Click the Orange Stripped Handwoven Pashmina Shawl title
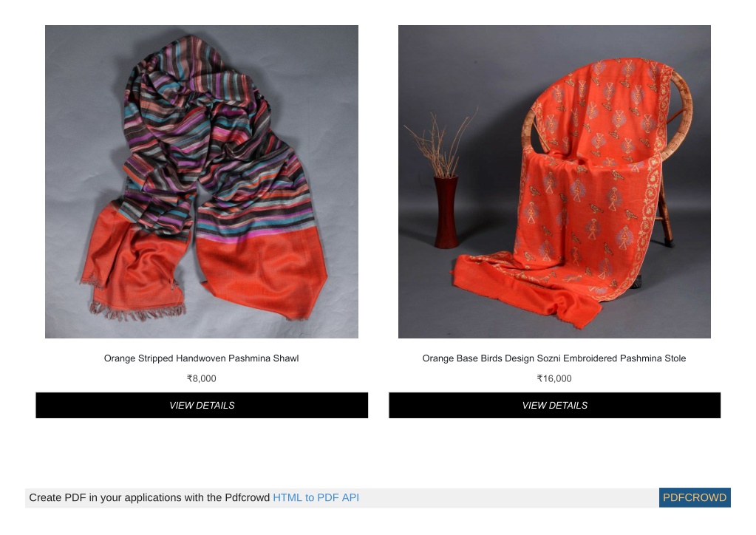 click(x=202, y=358)
